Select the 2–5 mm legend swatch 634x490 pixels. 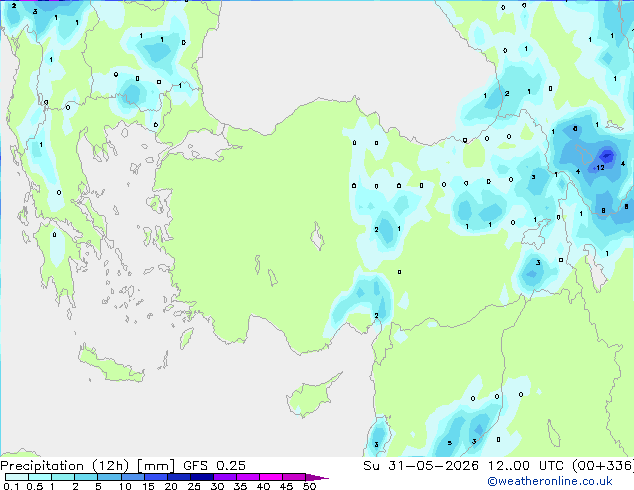coord(86,477)
